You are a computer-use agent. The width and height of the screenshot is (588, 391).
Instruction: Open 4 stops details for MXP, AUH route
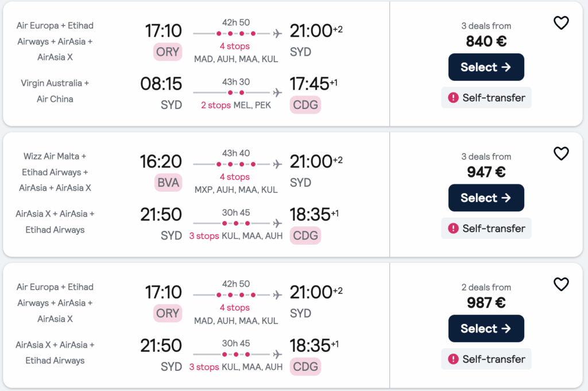[235, 177]
